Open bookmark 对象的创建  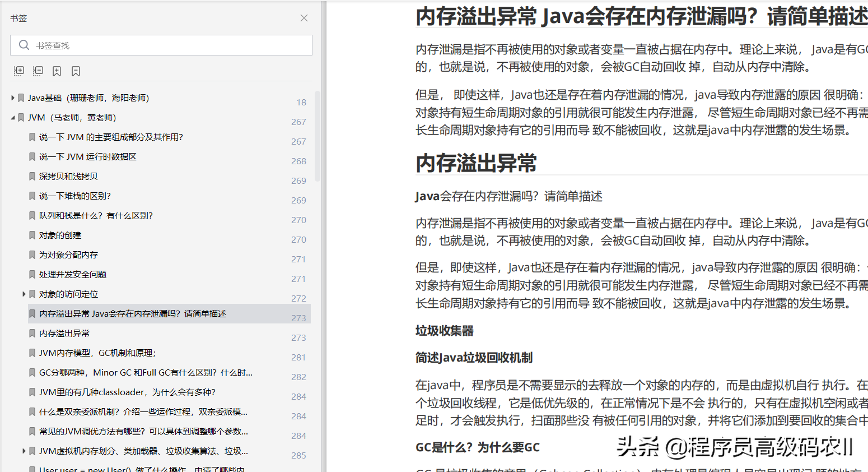[x=60, y=235]
